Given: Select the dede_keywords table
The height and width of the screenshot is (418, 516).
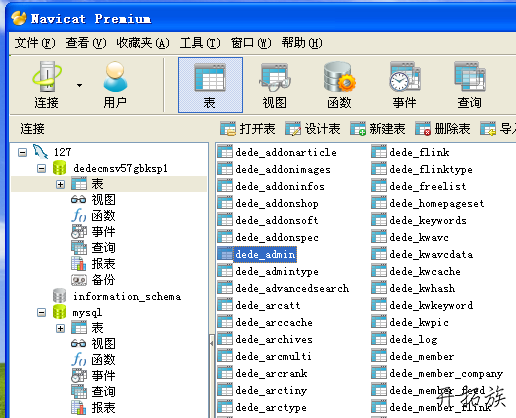Looking at the screenshot, I should click(x=428, y=220).
